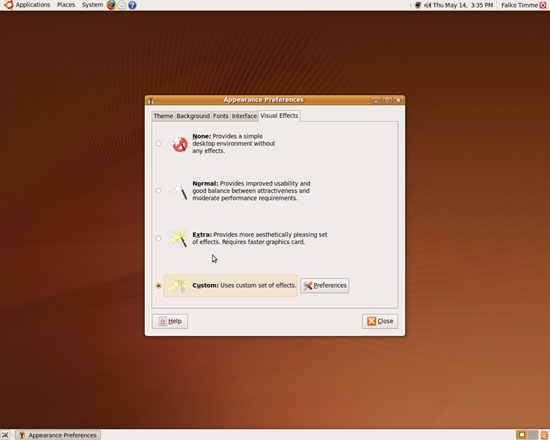Click the sparkling wand icon beside Extra
The image size is (550, 440).
[x=177, y=238]
